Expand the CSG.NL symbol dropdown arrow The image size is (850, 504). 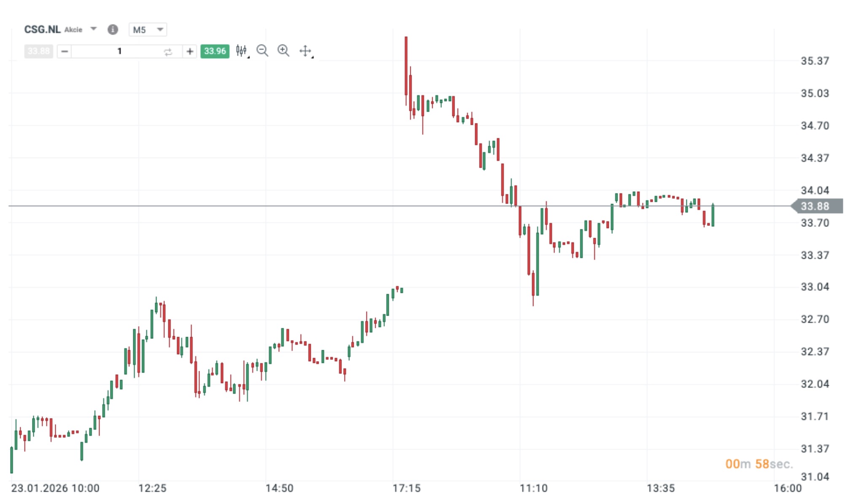pyautogui.click(x=94, y=29)
